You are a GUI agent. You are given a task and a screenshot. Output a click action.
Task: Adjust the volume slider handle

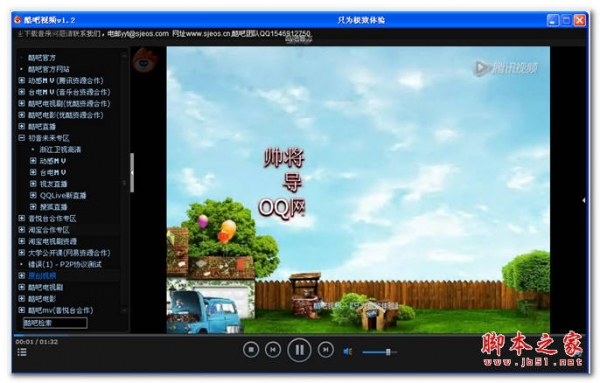(x=388, y=352)
